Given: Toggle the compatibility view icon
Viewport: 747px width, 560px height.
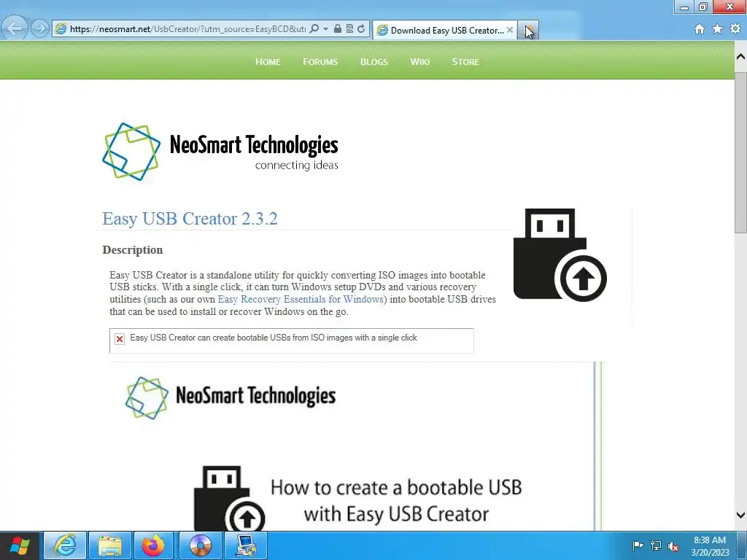Looking at the screenshot, I should 349,29.
